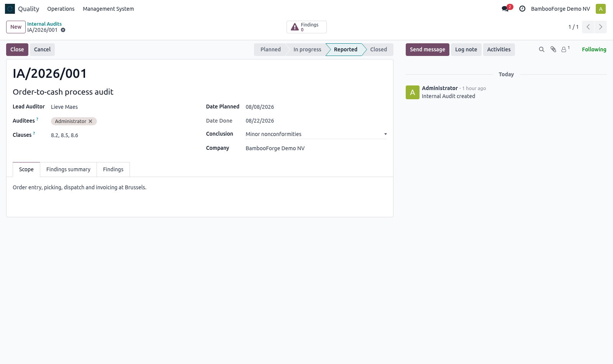Open the user avatar menu

point(601,9)
